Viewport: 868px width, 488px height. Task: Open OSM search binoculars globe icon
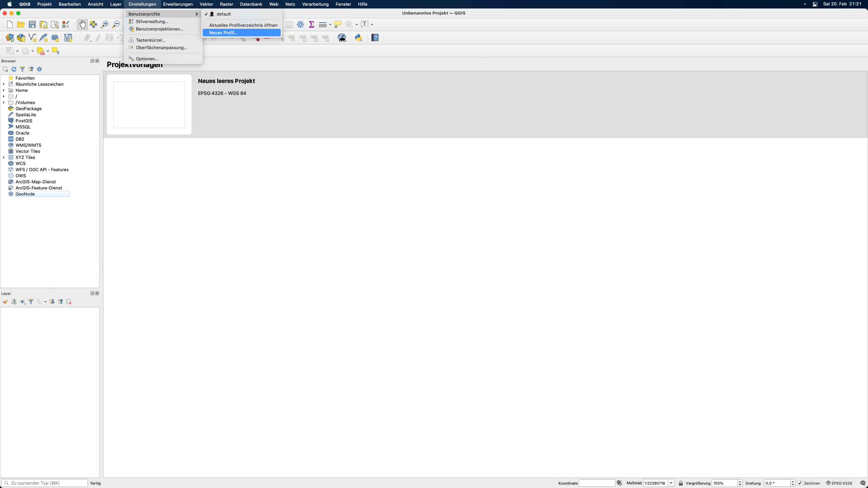[342, 38]
